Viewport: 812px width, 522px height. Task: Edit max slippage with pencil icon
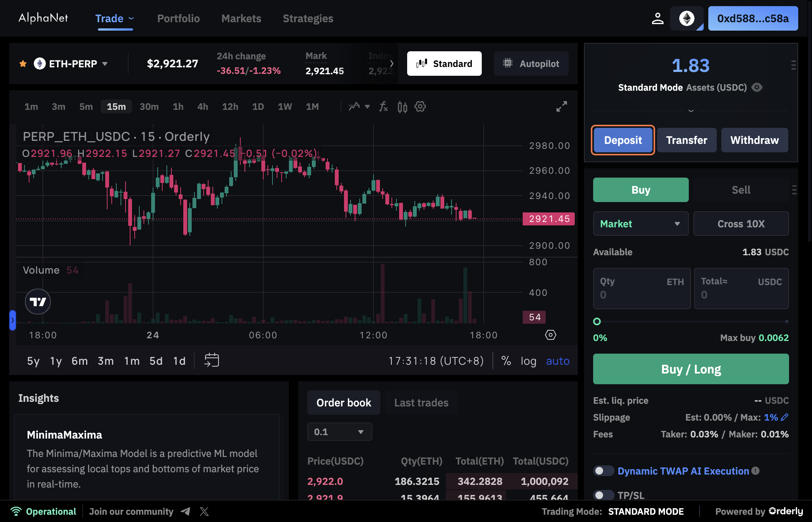coord(784,418)
